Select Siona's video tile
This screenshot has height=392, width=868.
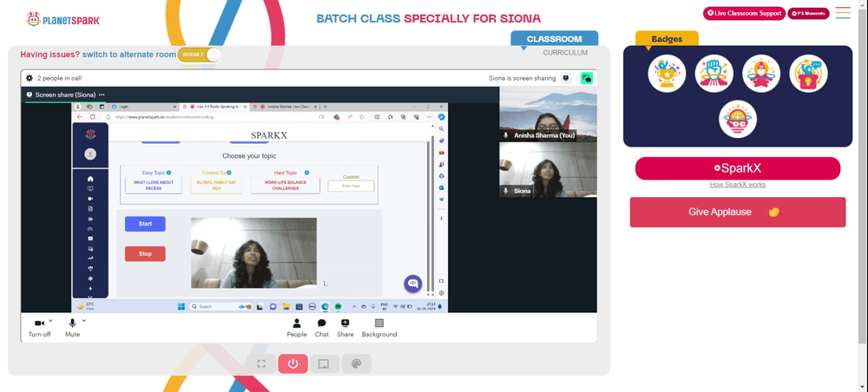click(x=548, y=170)
